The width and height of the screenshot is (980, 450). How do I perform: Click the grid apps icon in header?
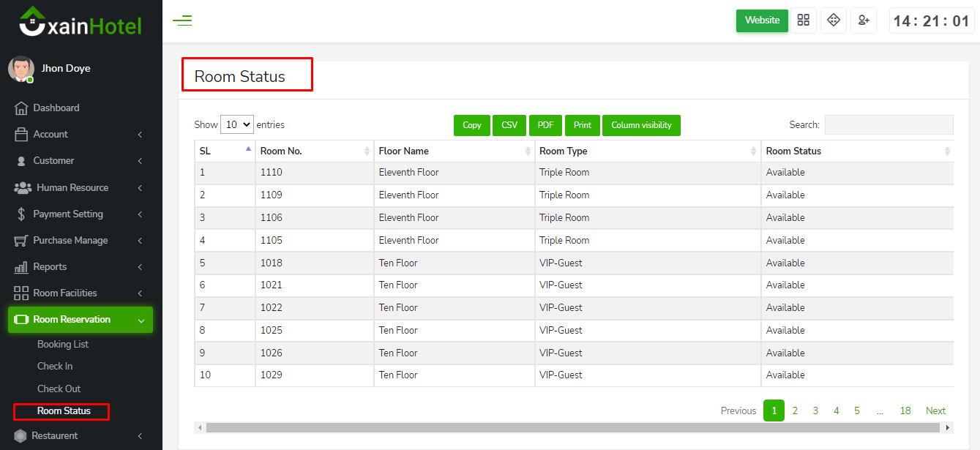[804, 20]
